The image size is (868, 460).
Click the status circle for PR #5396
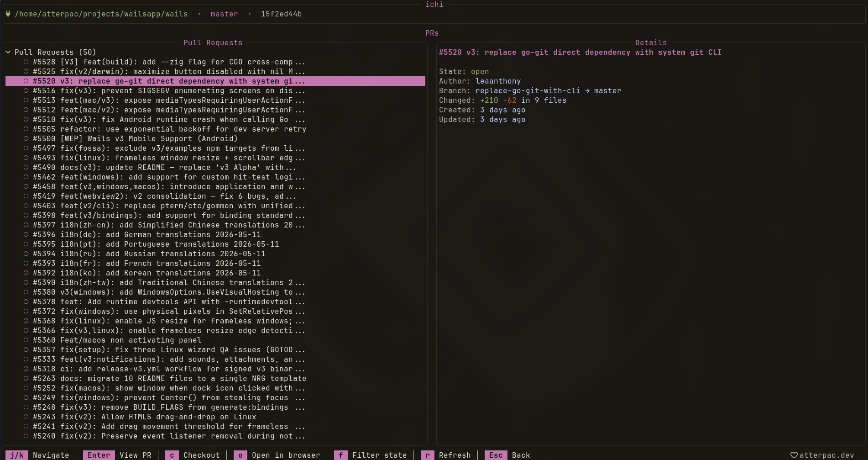26,234
